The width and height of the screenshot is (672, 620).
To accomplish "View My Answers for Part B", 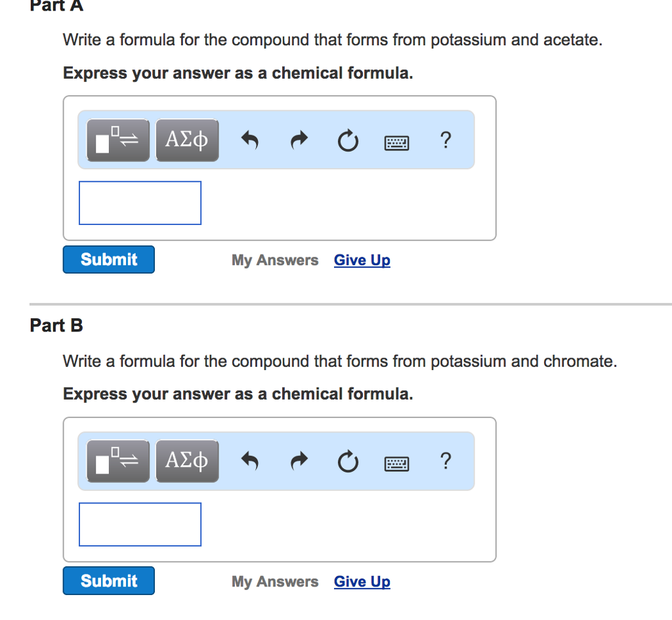I will click(x=275, y=582).
